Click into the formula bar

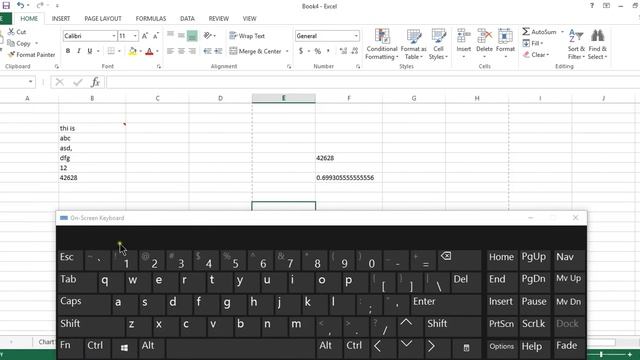click(x=373, y=82)
